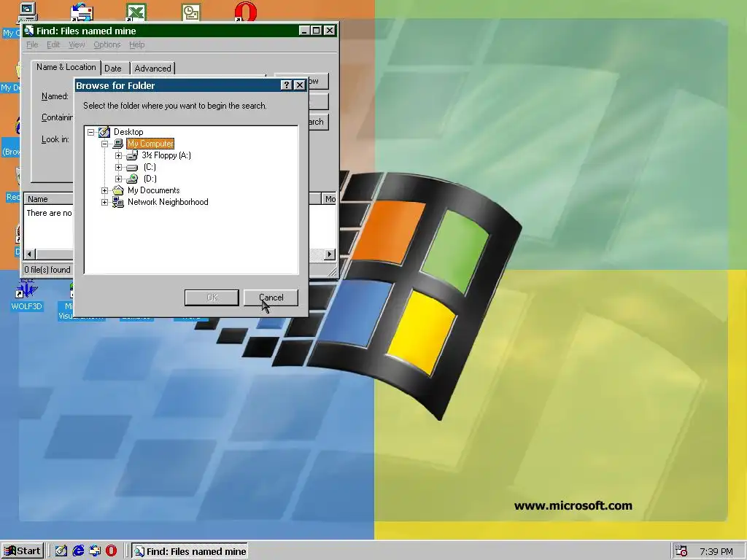The image size is (747, 560).
Task: Open the Options menu in Find window
Action: [x=107, y=44]
